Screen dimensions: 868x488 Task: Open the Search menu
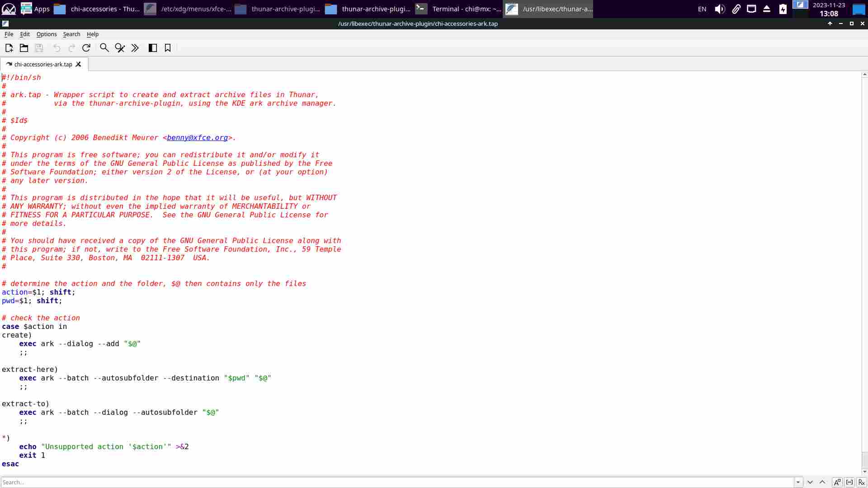click(x=71, y=34)
